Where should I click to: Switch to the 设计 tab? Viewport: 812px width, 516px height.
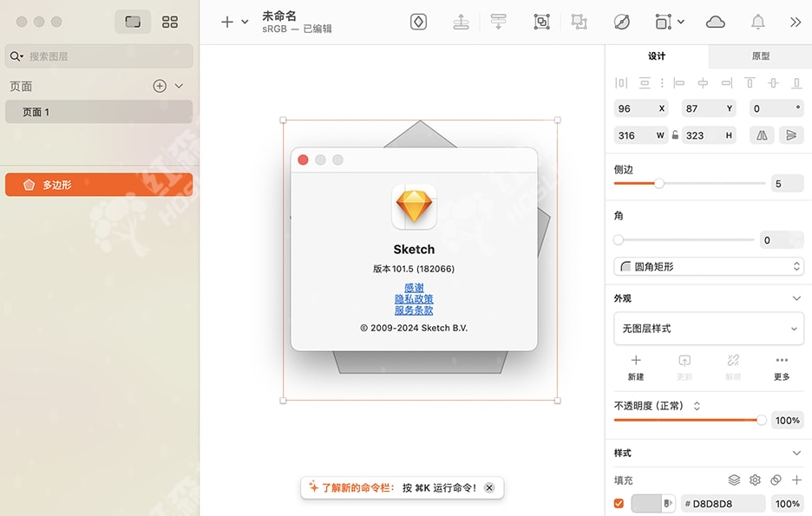click(x=657, y=56)
